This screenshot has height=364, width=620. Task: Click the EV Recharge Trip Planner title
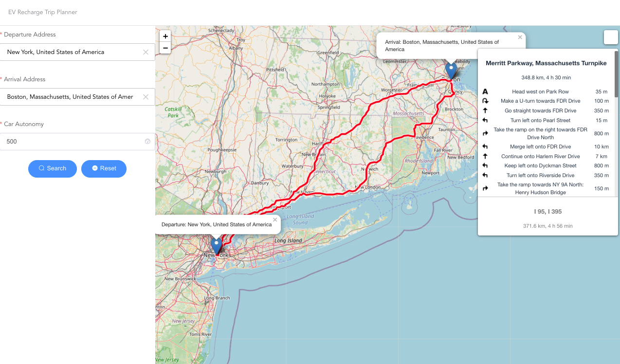coord(43,12)
